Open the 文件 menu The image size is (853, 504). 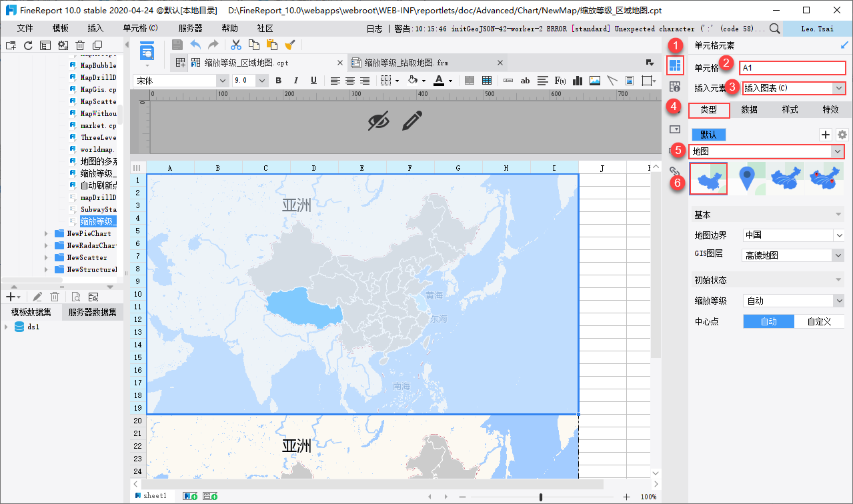click(25, 29)
